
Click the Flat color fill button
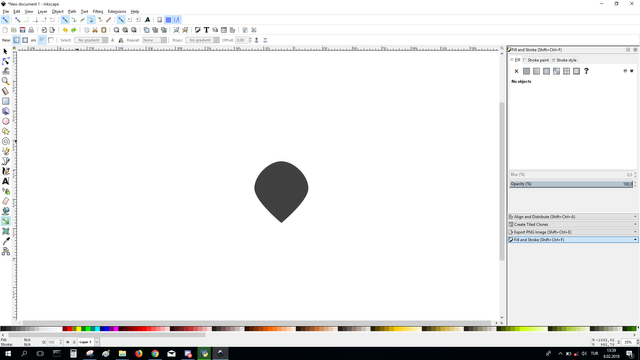click(527, 71)
